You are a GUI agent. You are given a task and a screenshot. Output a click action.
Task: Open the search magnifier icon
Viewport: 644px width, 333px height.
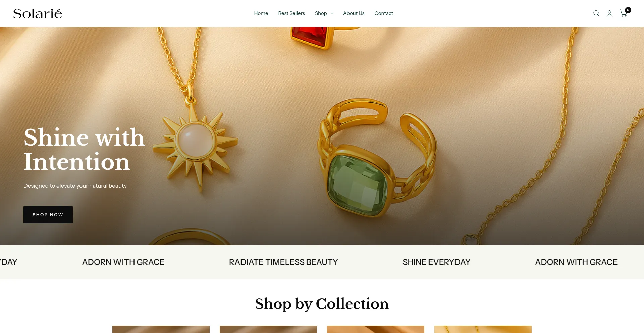click(x=596, y=13)
